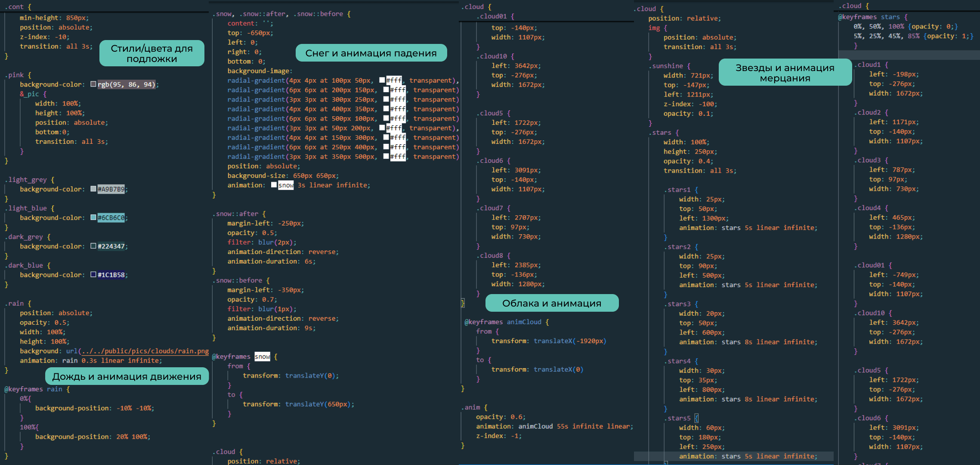This screenshot has width=980, height=465.
Task: Select the '&_pic {' nested selector
Action: [x=33, y=94]
